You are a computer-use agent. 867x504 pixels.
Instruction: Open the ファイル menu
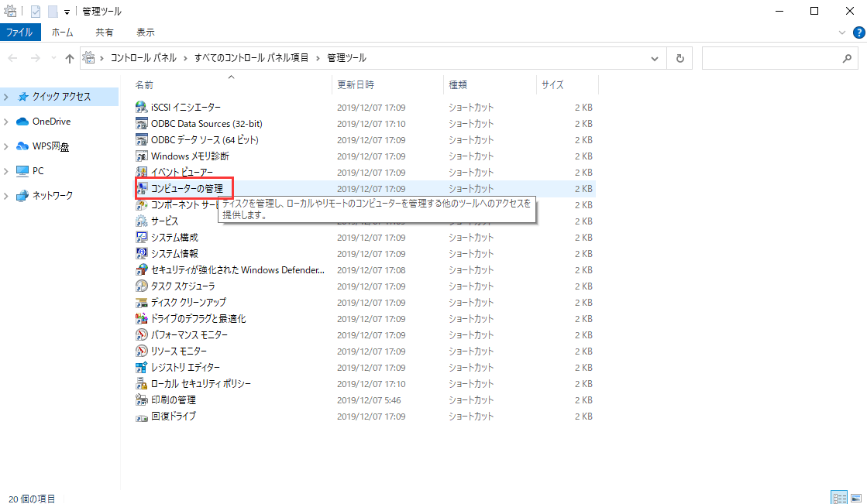(20, 32)
